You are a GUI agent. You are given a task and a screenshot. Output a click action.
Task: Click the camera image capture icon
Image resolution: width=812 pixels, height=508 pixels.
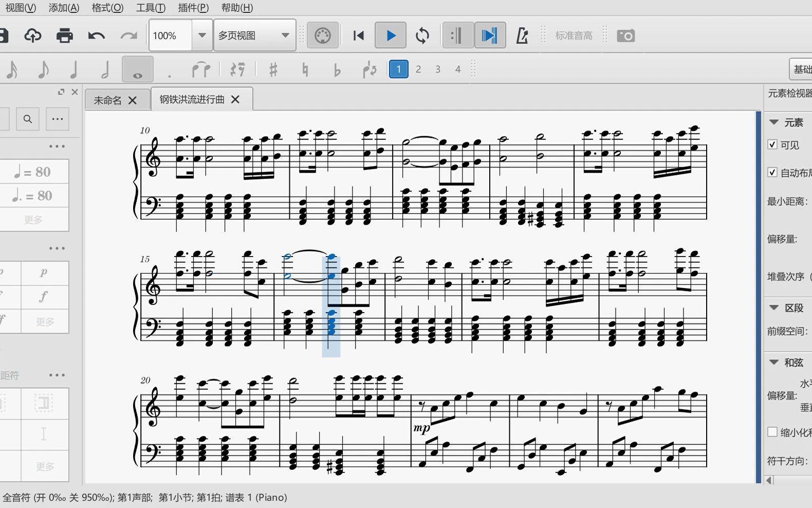click(626, 35)
